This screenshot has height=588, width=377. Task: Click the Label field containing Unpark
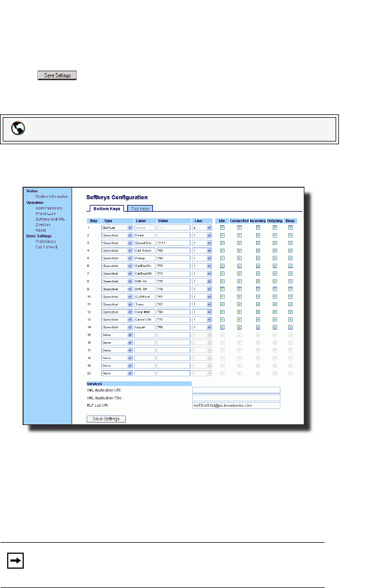click(145, 327)
